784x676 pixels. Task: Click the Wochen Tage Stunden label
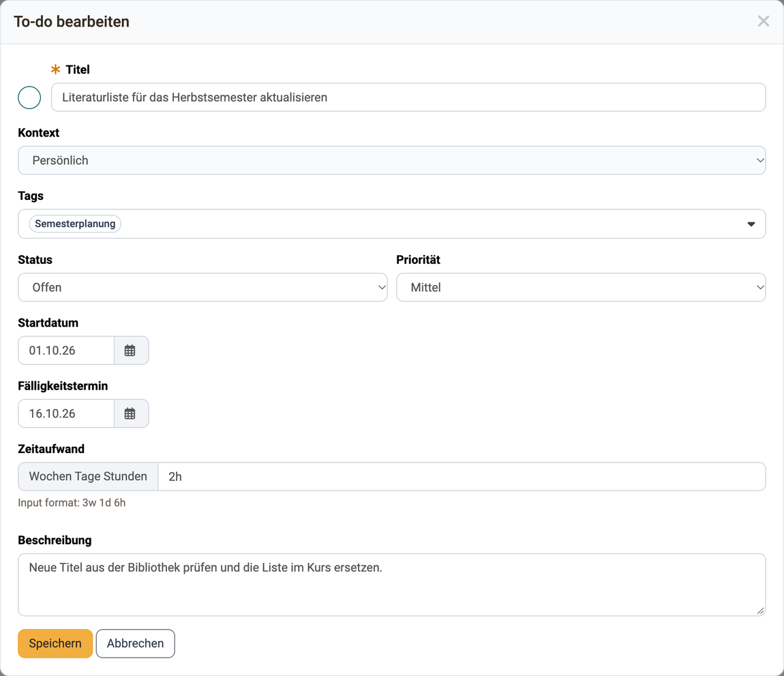[88, 476]
